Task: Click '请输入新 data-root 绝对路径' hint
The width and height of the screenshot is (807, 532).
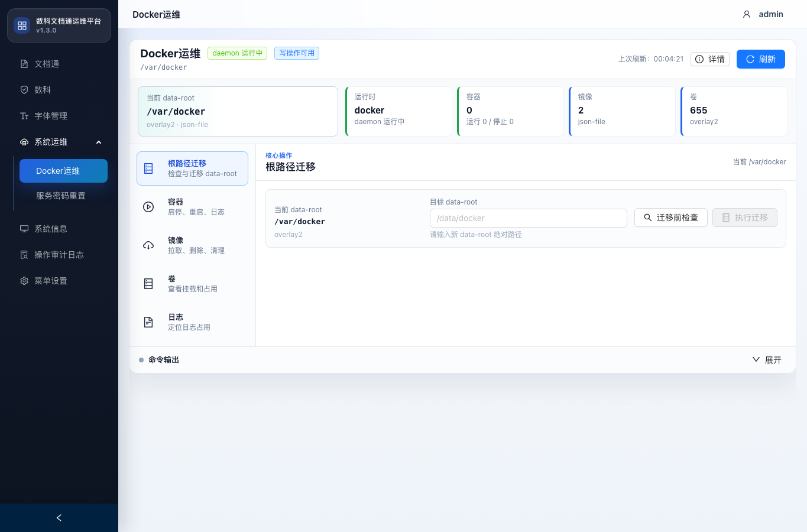Action: coord(476,235)
